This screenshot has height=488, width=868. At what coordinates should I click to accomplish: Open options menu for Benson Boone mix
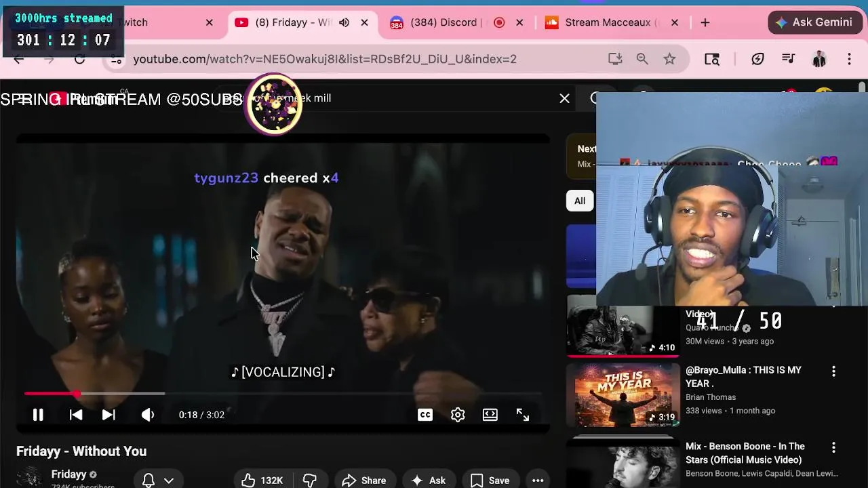[x=833, y=448]
